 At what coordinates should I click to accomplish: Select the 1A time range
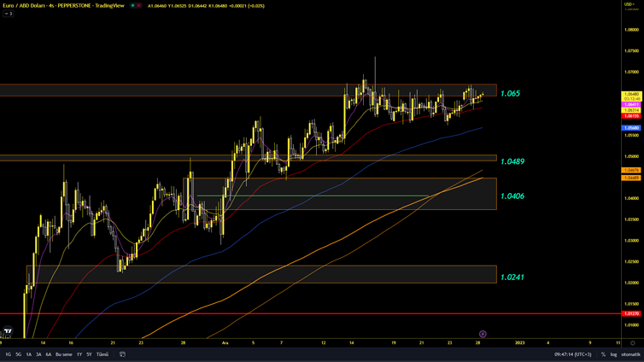(x=29, y=354)
